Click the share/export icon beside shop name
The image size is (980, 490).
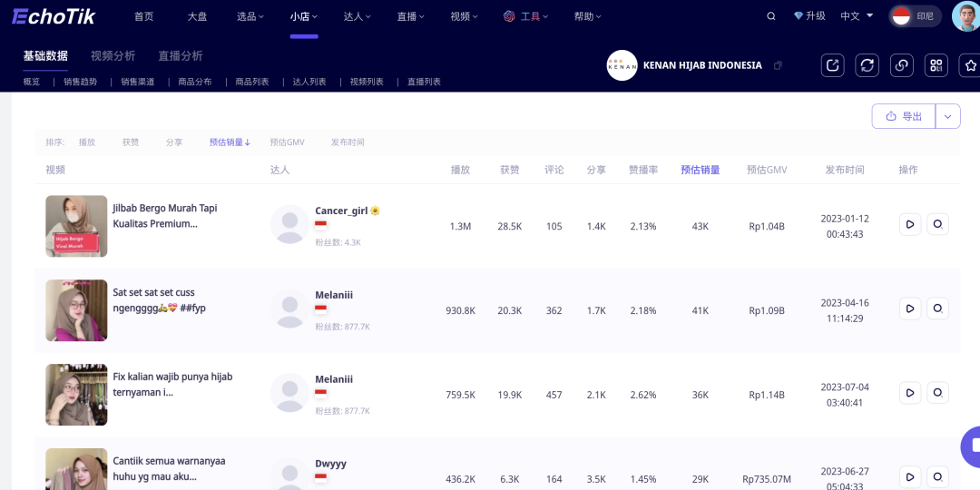pos(832,65)
